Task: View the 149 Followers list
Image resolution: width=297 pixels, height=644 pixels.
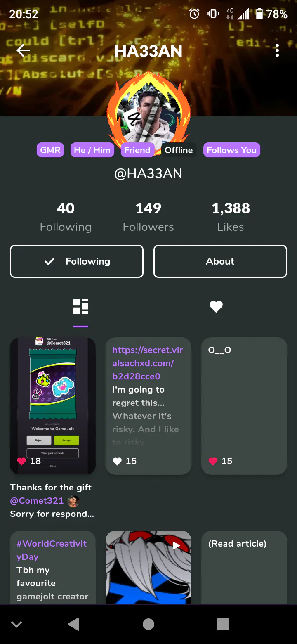Action: [148, 217]
